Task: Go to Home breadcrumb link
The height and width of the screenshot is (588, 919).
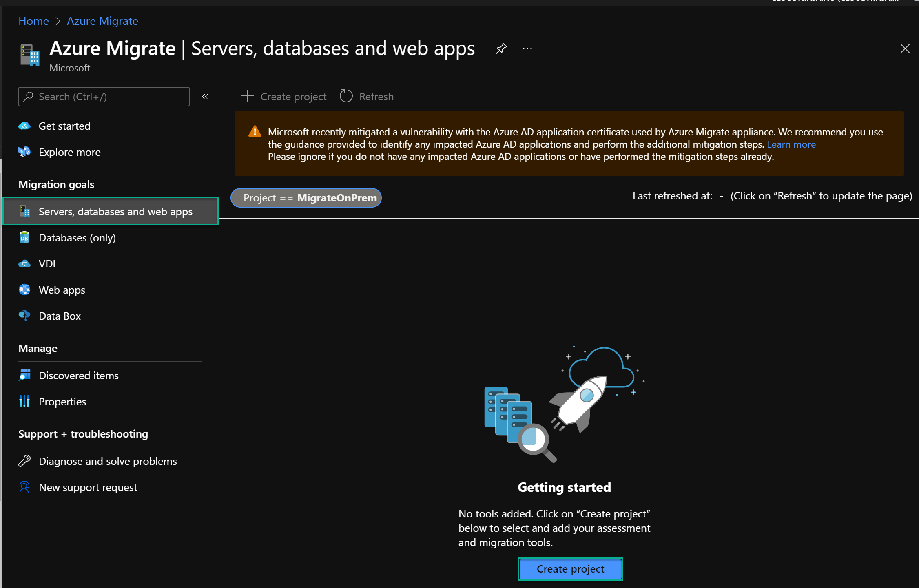Action: pos(33,21)
